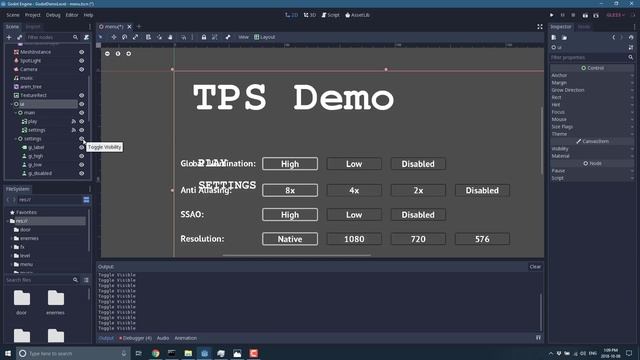Create new resource in Inspector
Image resolution: width=640 pixels, height=360 pixels.
click(554, 38)
